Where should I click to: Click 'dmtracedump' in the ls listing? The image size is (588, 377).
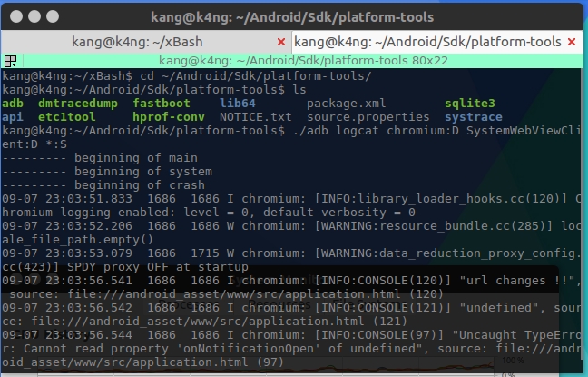78,104
